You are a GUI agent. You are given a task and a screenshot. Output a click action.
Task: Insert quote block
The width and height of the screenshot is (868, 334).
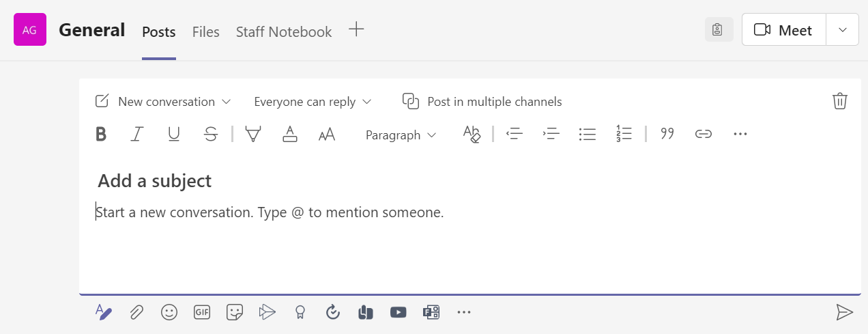(x=667, y=135)
